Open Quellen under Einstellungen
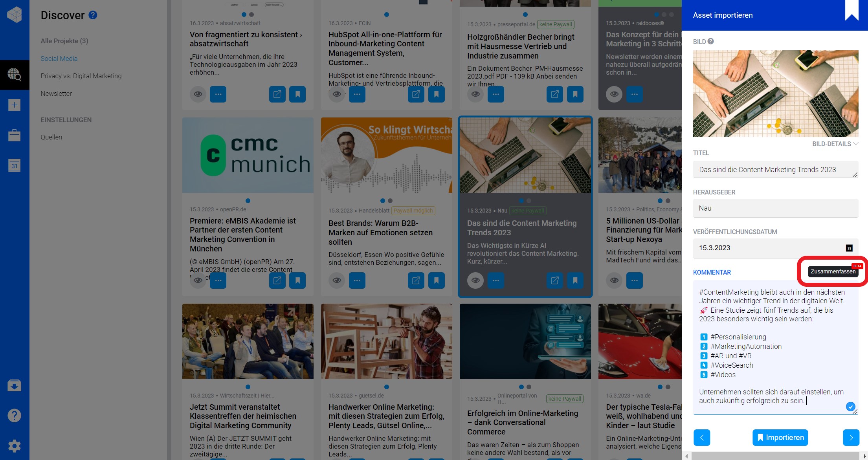Screen dimensions: 868x460 click(x=51, y=137)
